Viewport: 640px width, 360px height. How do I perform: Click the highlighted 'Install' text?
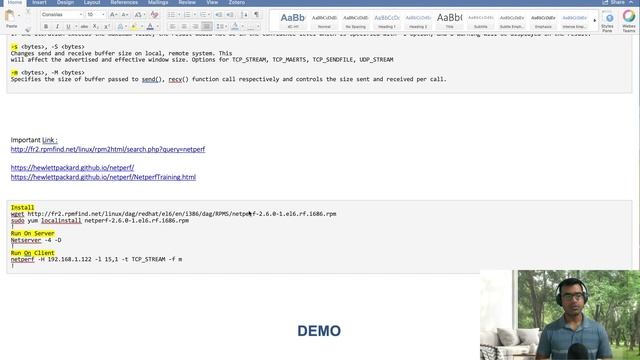pos(22,207)
